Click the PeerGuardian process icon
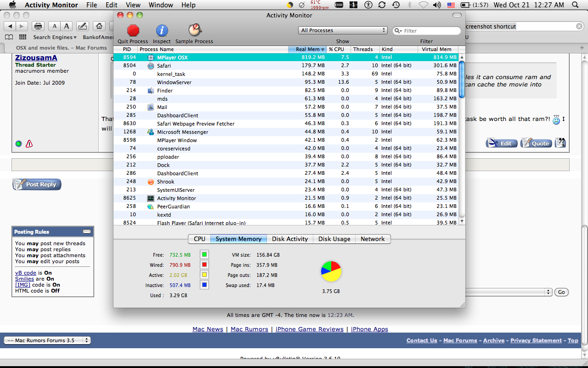This screenshot has height=368, width=588. tap(151, 207)
